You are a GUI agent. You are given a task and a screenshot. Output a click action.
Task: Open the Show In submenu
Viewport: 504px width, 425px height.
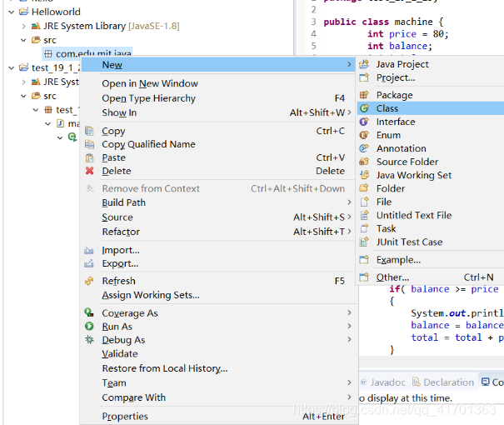(218, 112)
